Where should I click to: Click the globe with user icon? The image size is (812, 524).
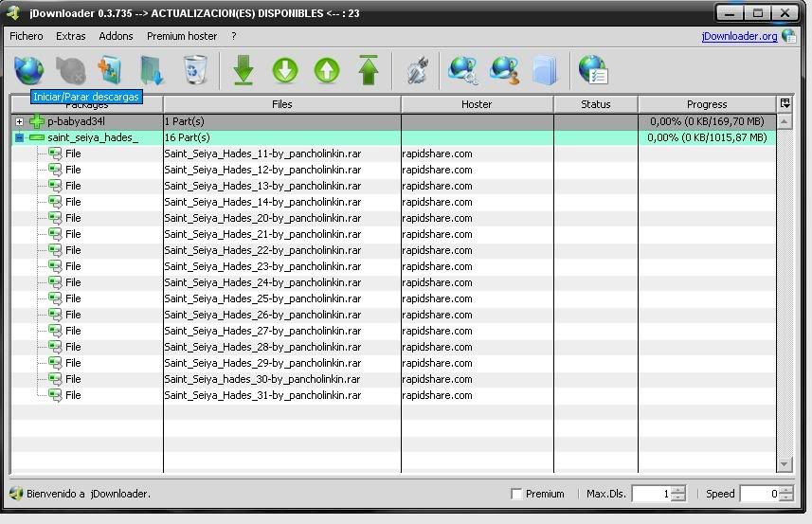pyautogui.click(x=504, y=70)
